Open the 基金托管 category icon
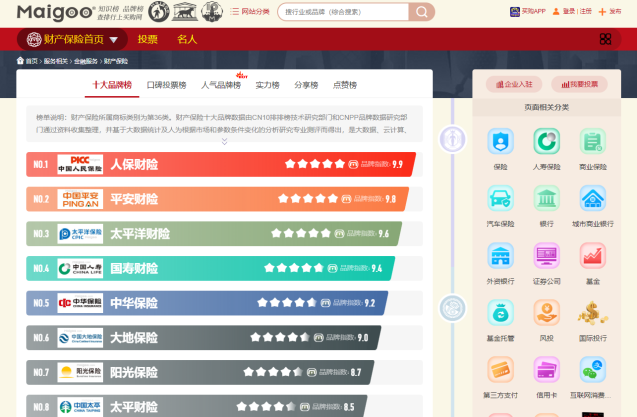The image size is (637, 417). (500, 313)
